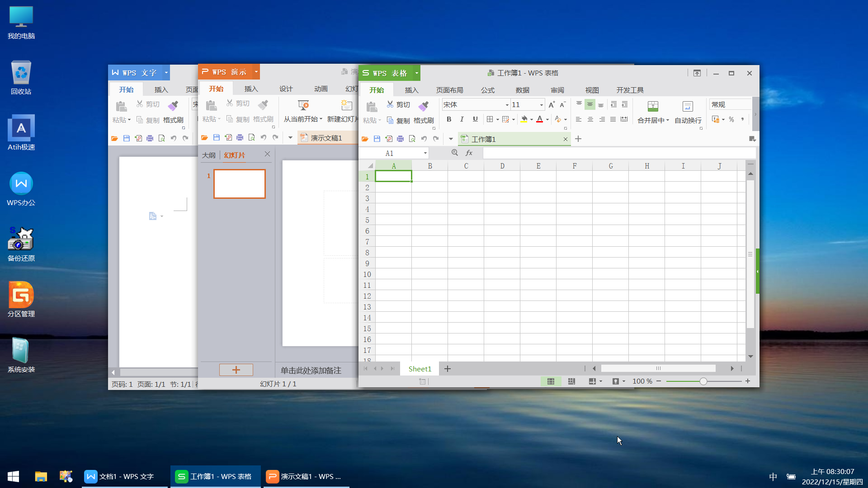The width and height of the screenshot is (868, 488).
Task: Click the Wrap Text (自动换行) icon
Action: 688,107
